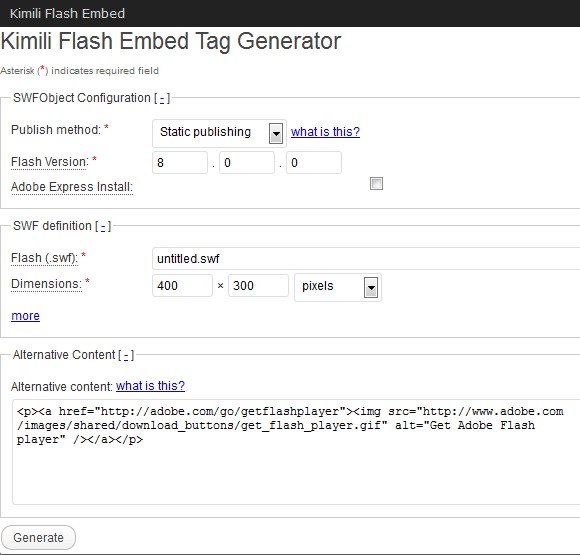
Task: Open the Publish method dropdown arrow
Action: 276,133
